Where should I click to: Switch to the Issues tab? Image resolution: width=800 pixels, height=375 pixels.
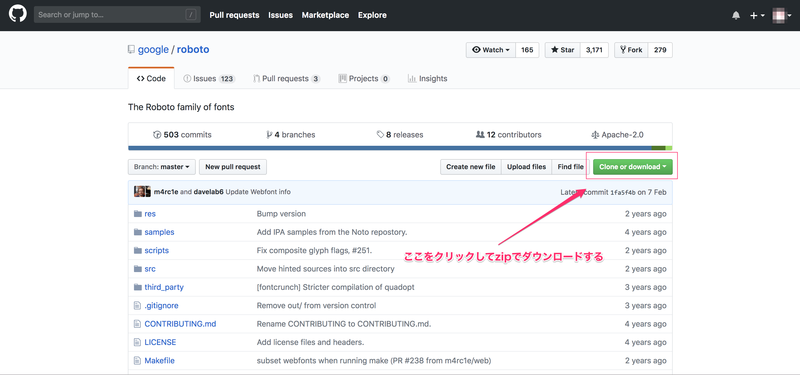tap(209, 79)
